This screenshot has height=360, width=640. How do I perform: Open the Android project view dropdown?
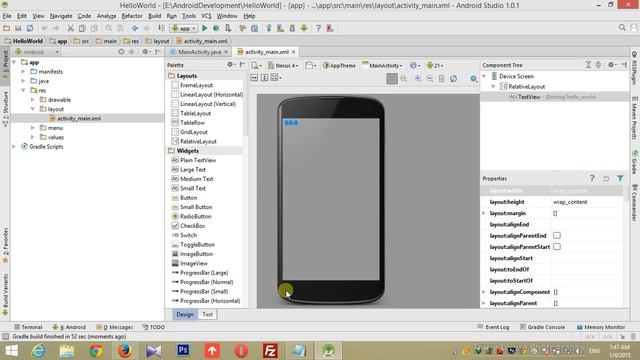point(37,52)
